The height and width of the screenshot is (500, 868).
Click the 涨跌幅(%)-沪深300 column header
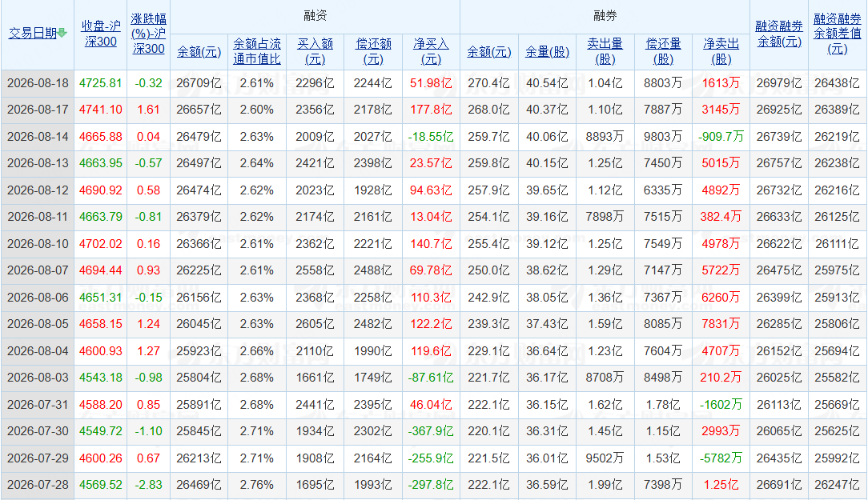point(148,33)
